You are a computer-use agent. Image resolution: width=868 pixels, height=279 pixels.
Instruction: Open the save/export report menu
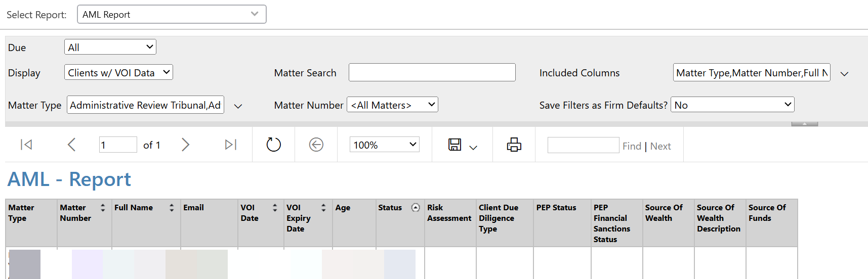462,145
